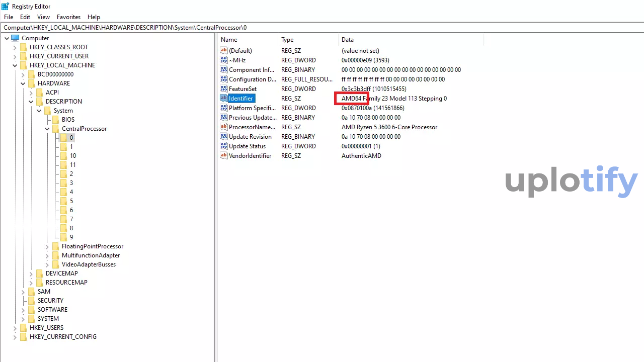Click folder icon of key 11

point(63,165)
